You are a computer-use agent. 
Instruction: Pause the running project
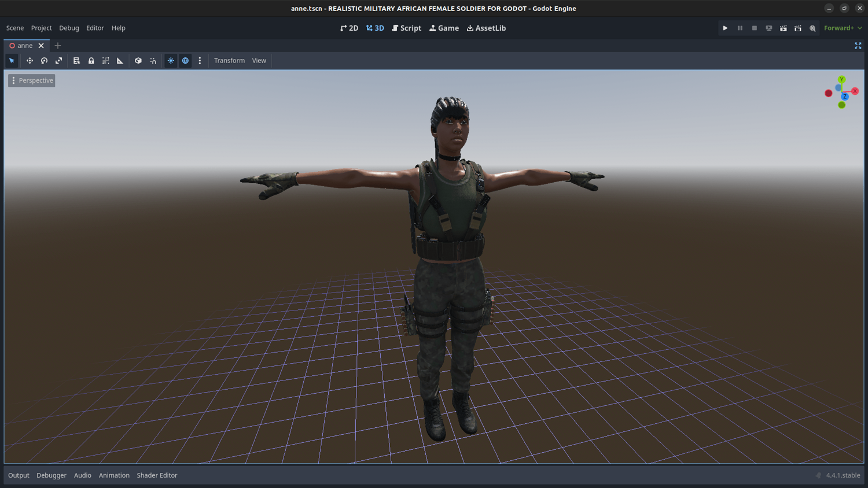coord(740,28)
